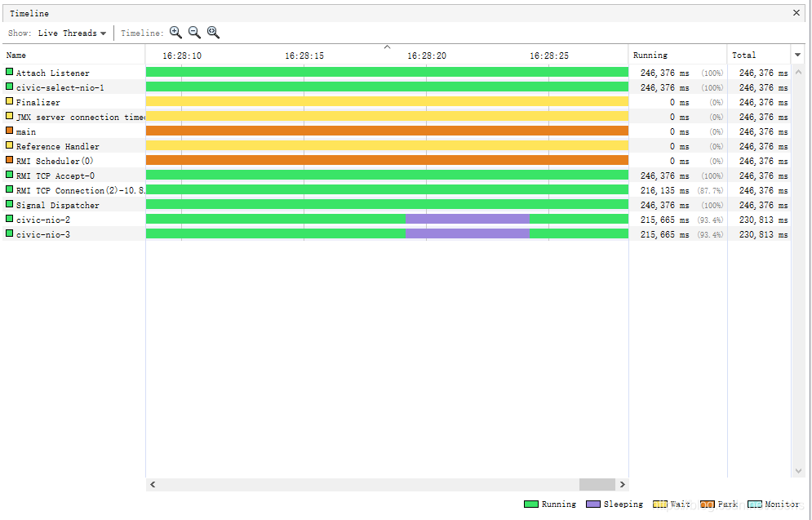812x520 pixels.
Task: Click the green state icon of Signal Dispatcher
Action: [x=9, y=204]
